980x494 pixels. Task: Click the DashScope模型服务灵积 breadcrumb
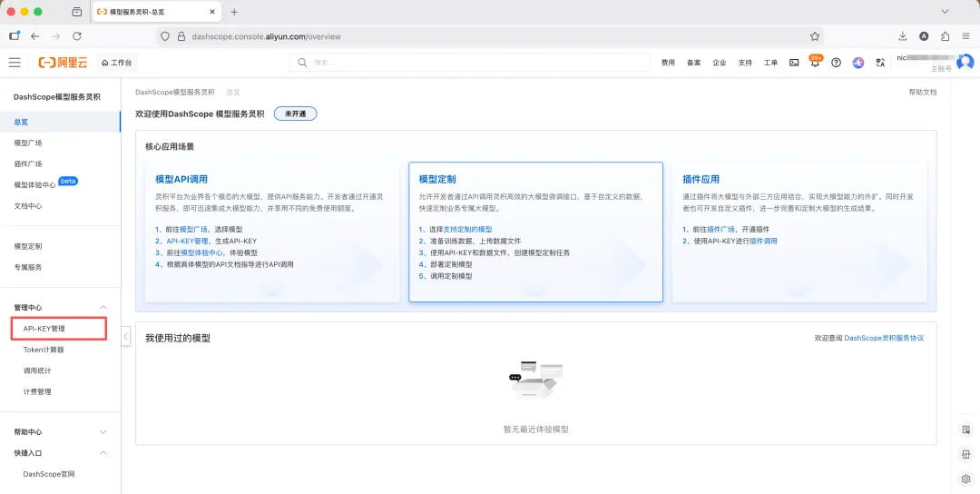(x=174, y=92)
